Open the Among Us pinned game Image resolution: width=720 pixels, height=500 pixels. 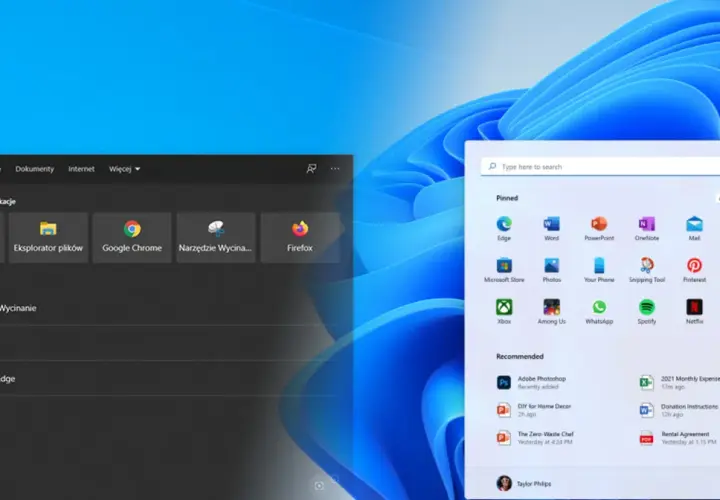point(551,312)
